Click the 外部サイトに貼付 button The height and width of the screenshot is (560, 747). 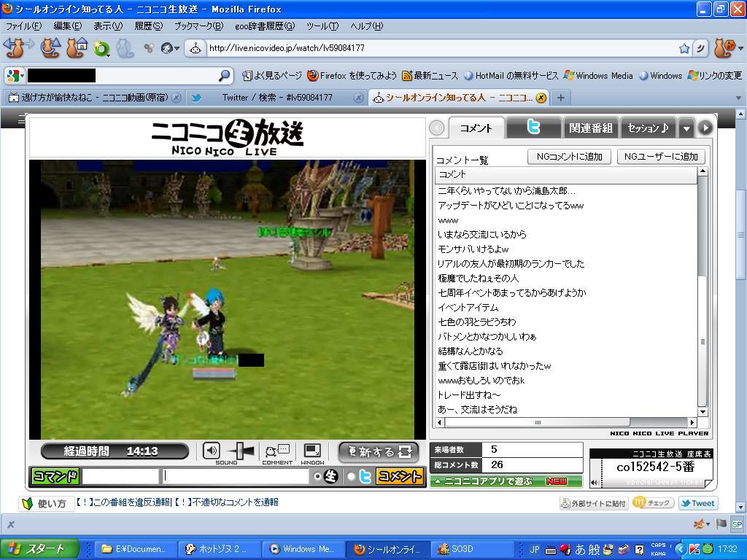(x=594, y=503)
